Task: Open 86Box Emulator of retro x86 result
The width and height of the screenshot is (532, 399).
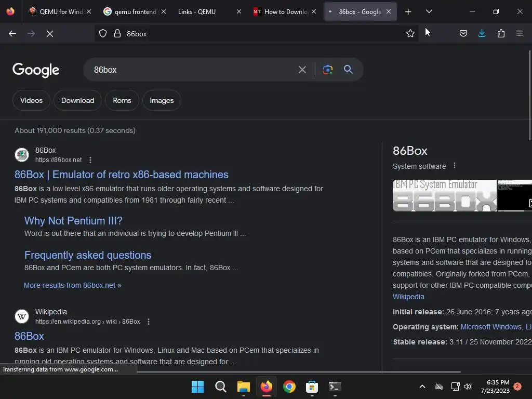Action: (122, 175)
